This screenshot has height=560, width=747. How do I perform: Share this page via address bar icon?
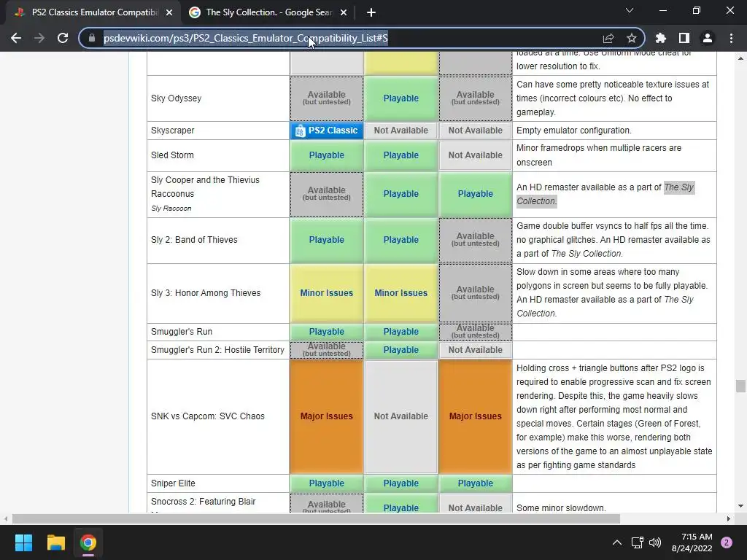[608, 38]
